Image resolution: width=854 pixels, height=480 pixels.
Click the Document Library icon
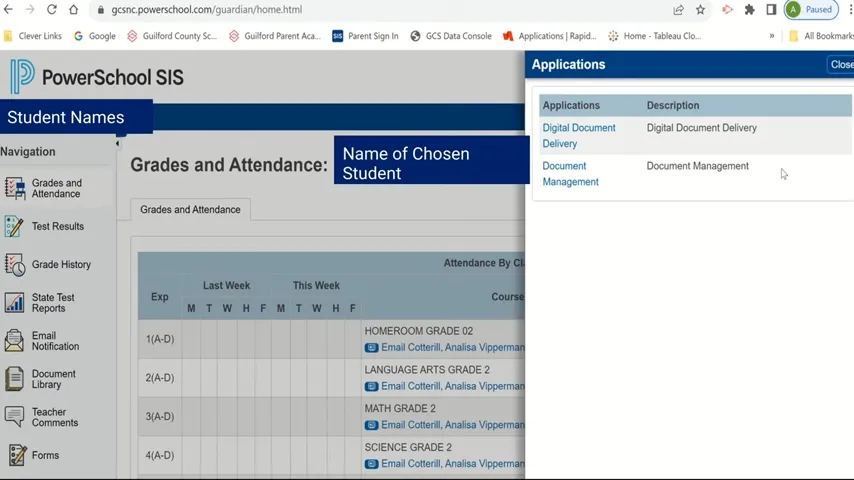point(14,379)
